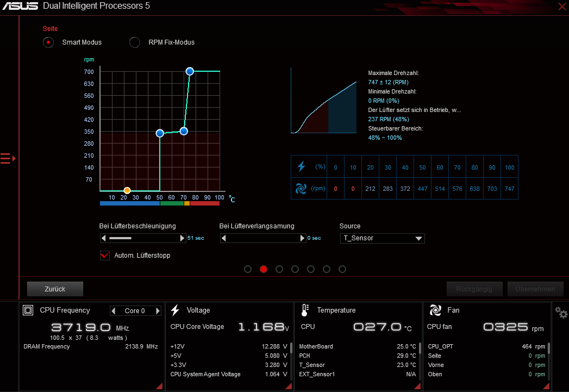The height and width of the screenshot is (392, 569).
Task: Go to seventh fan page dot
Action: [x=342, y=269]
